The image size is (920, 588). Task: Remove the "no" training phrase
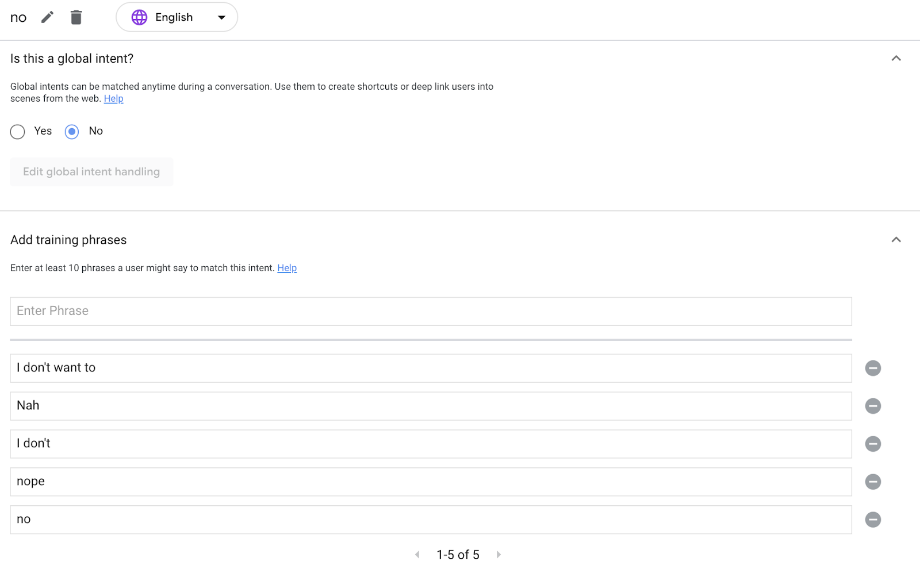(x=872, y=520)
